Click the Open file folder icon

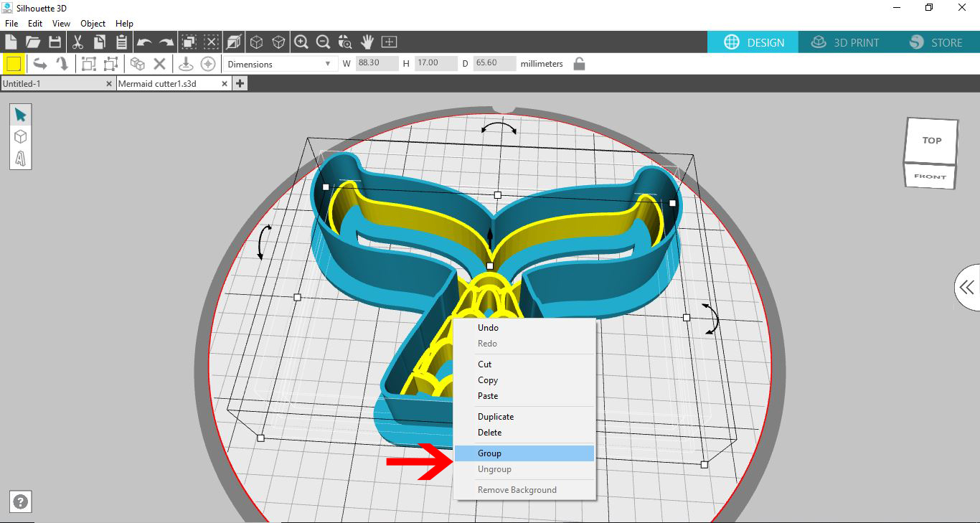[x=33, y=42]
